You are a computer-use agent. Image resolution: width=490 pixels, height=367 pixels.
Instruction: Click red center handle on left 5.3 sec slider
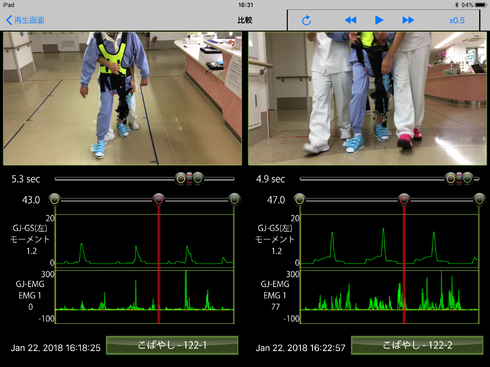[189, 179]
